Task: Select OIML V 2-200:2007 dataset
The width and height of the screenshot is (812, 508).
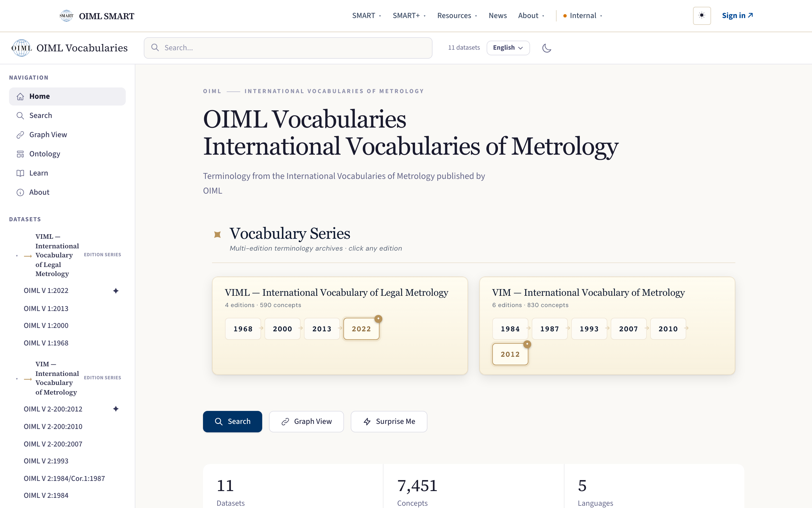Action: click(x=53, y=444)
